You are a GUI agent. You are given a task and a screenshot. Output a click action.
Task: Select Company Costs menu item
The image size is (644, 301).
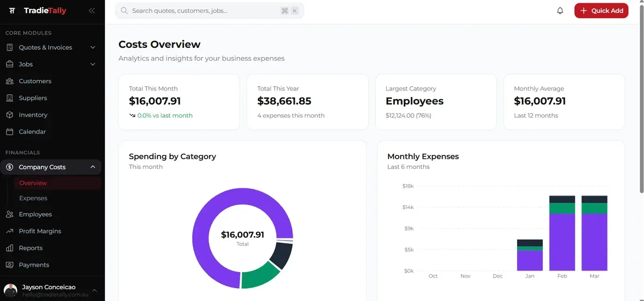tap(51, 167)
